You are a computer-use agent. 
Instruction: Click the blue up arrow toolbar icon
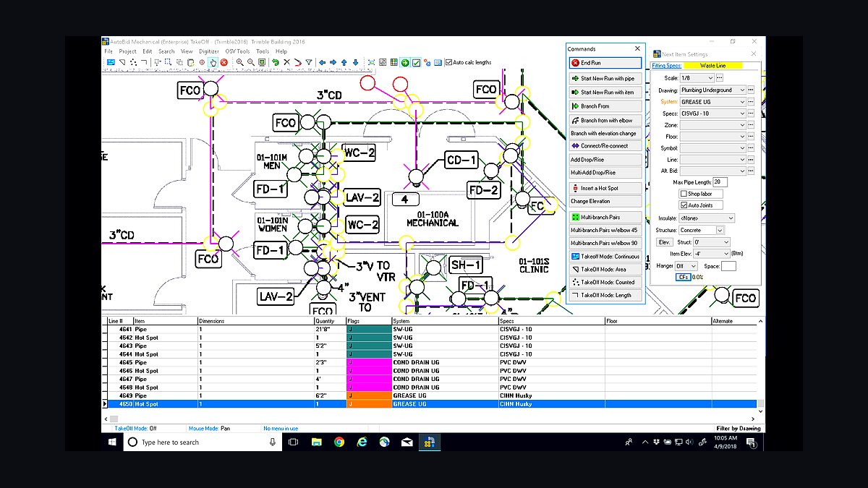[x=344, y=62]
